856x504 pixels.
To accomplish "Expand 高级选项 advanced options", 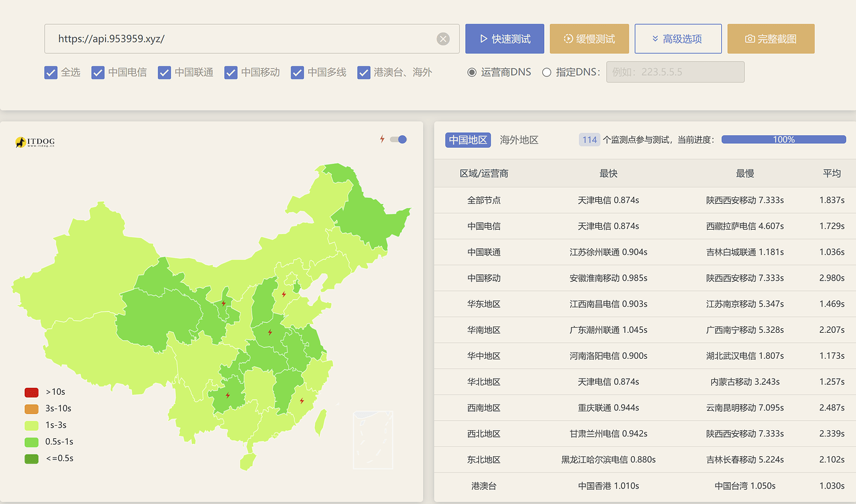I will pyautogui.click(x=678, y=39).
